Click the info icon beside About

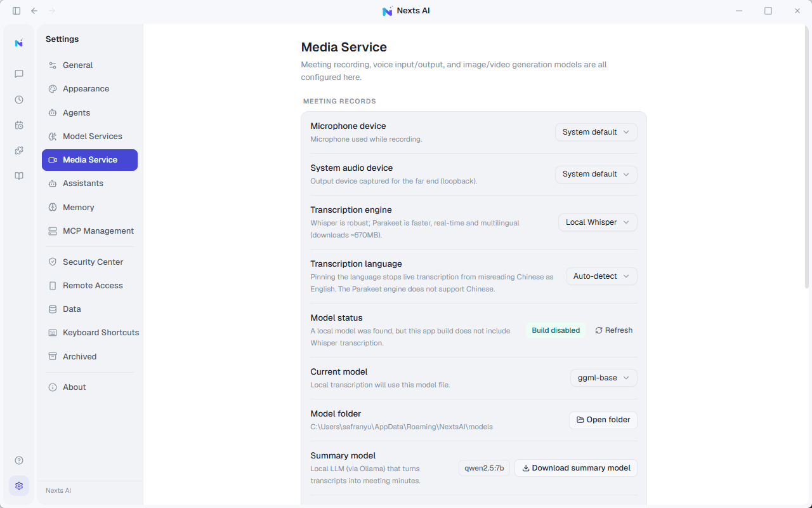(x=53, y=387)
